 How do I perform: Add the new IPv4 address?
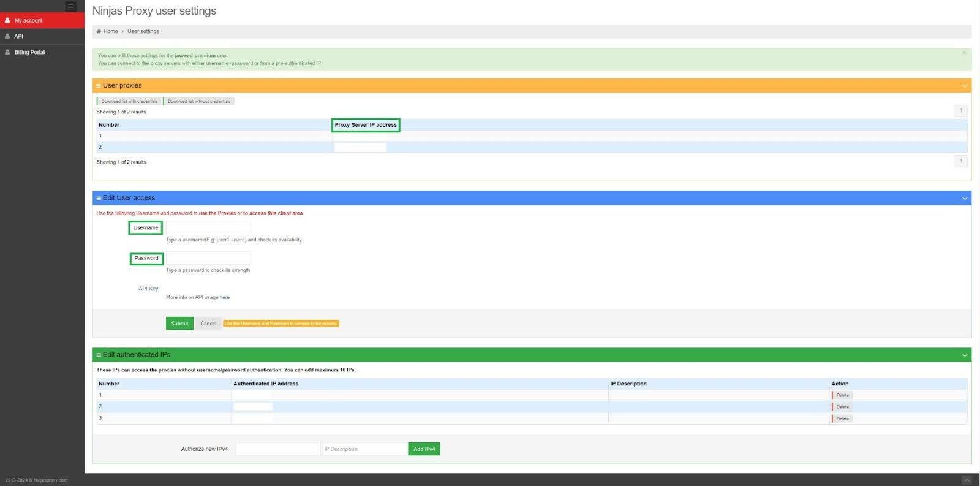424,449
